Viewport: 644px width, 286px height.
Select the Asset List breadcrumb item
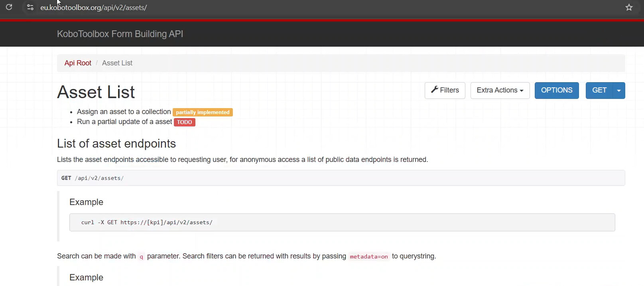117,63
